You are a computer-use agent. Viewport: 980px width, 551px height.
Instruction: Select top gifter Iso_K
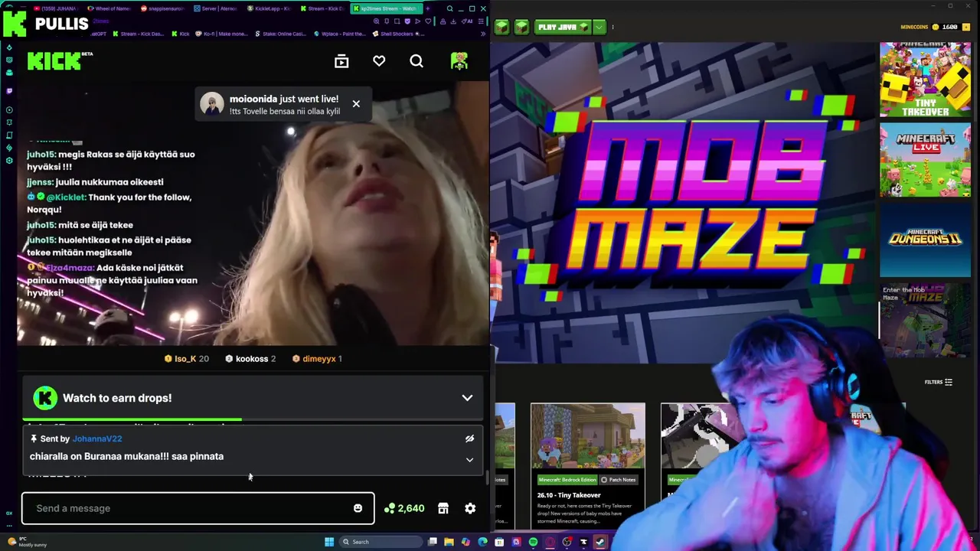tap(186, 358)
